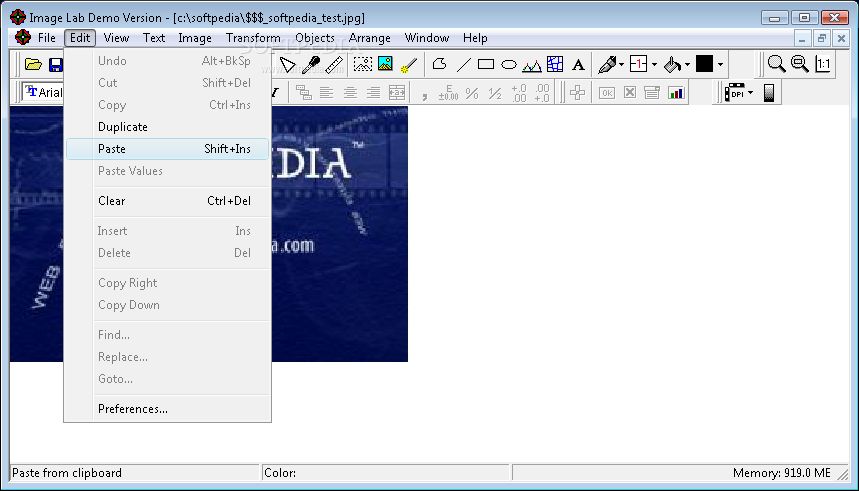Select the magic wand tool
The image size is (859, 491).
point(408,65)
